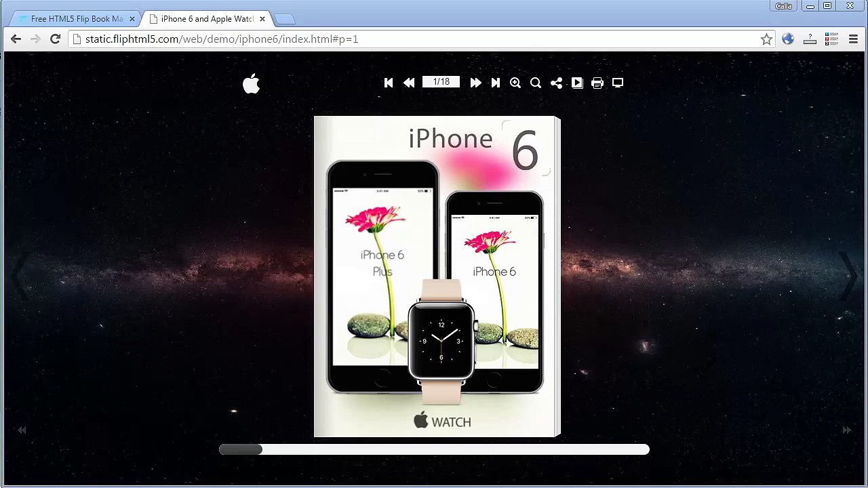
Task: Click the Calla profile button
Action: point(784,6)
